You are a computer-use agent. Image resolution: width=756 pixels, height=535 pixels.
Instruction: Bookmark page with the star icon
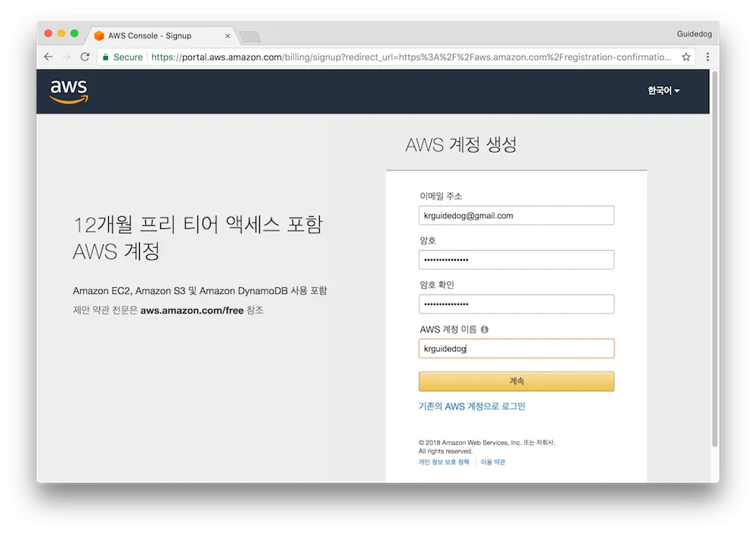[x=686, y=57]
